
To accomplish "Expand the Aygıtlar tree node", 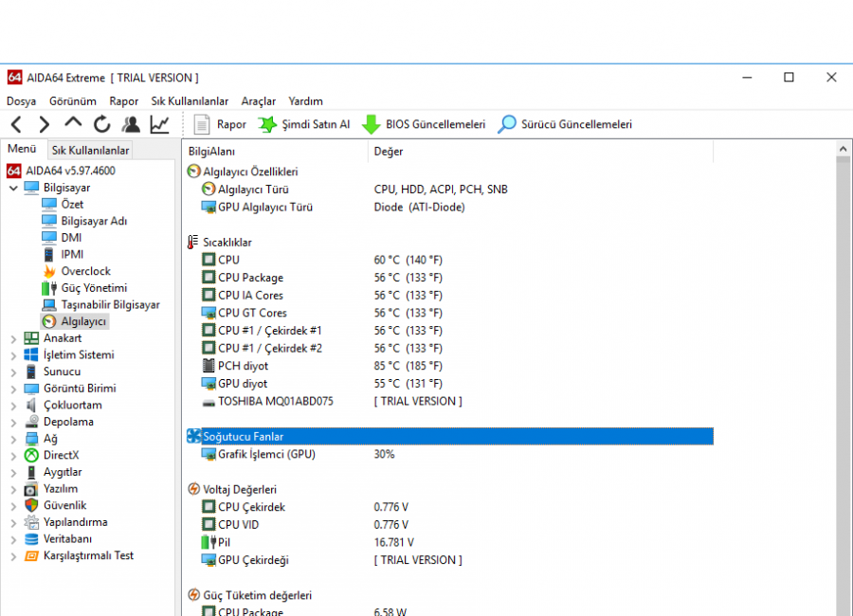I will point(13,473).
